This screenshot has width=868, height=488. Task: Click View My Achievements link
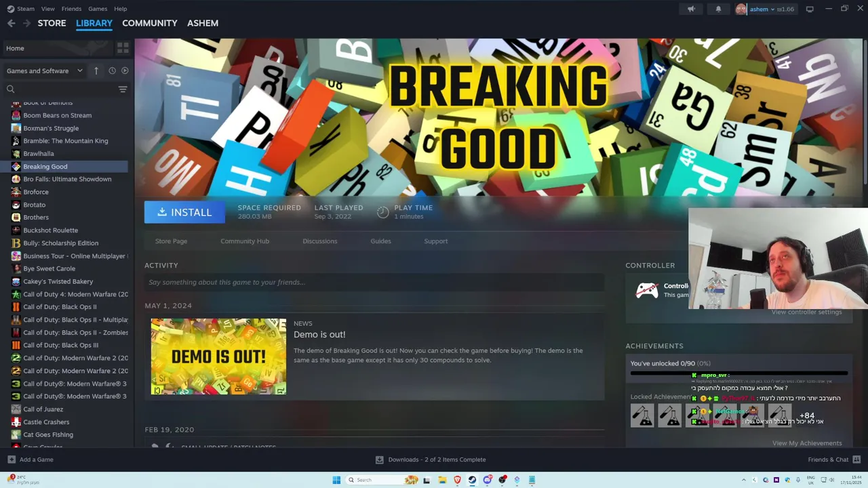tap(807, 443)
